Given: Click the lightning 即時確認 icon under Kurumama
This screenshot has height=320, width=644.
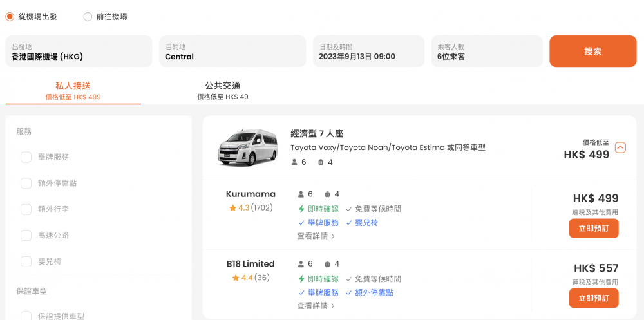Looking at the screenshot, I should [301, 209].
